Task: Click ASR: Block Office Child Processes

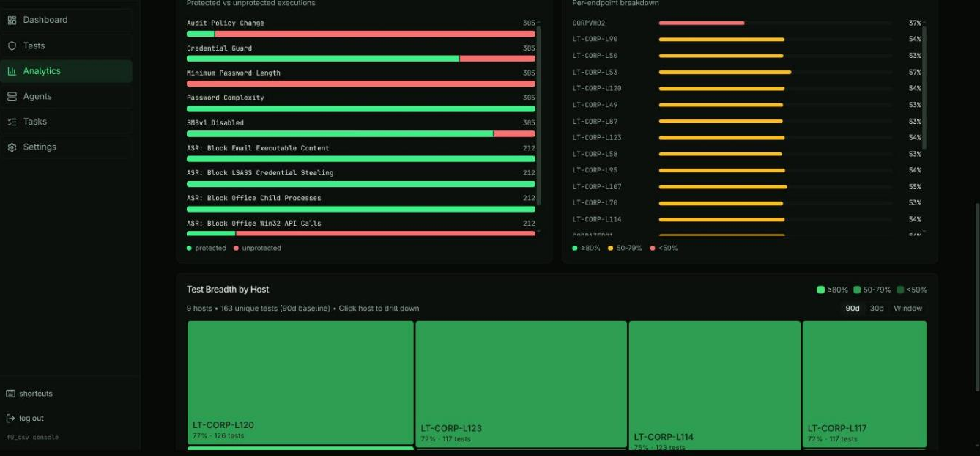Action: pyautogui.click(x=253, y=198)
